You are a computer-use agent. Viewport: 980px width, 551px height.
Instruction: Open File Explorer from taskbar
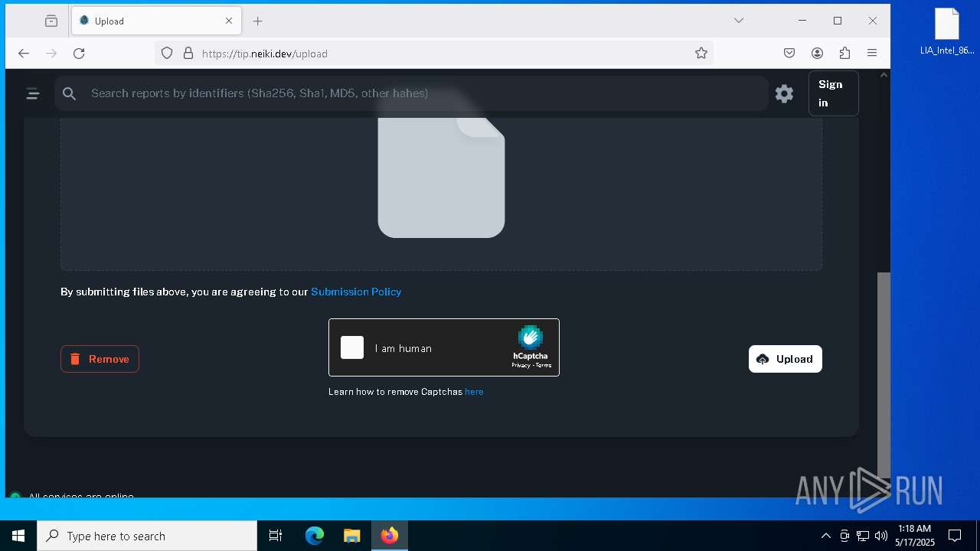pos(351,536)
